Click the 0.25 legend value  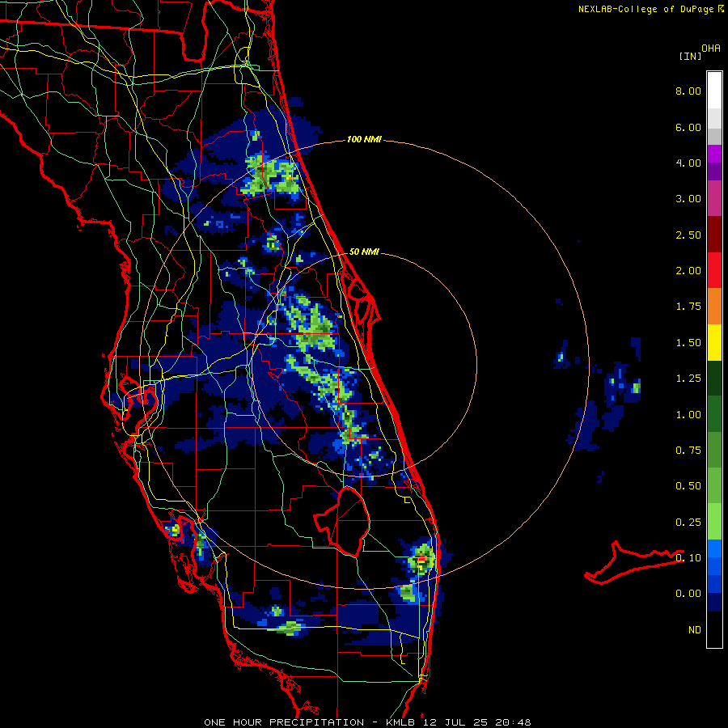(688, 523)
